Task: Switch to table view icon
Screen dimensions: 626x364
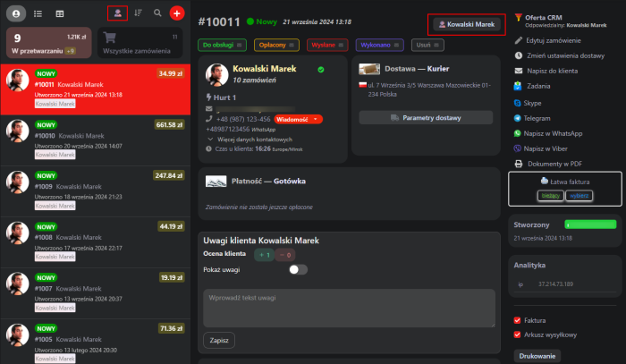Action: click(60, 13)
